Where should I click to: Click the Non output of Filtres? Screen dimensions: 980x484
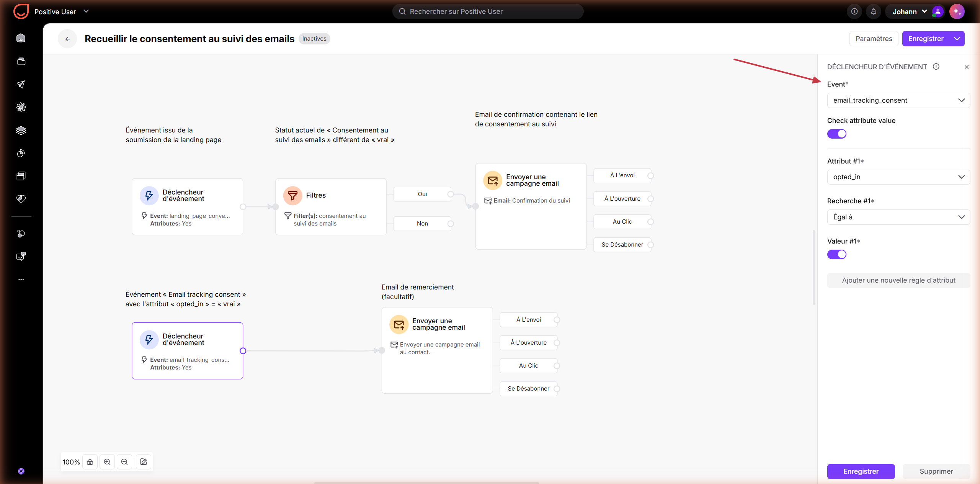point(423,224)
